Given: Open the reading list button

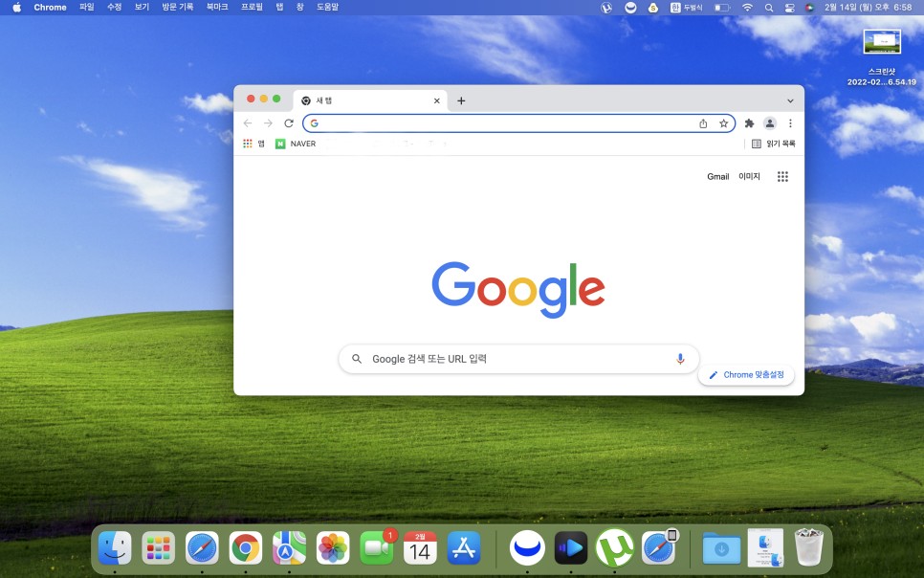Looking at the screenshot, I should [773, 144].
